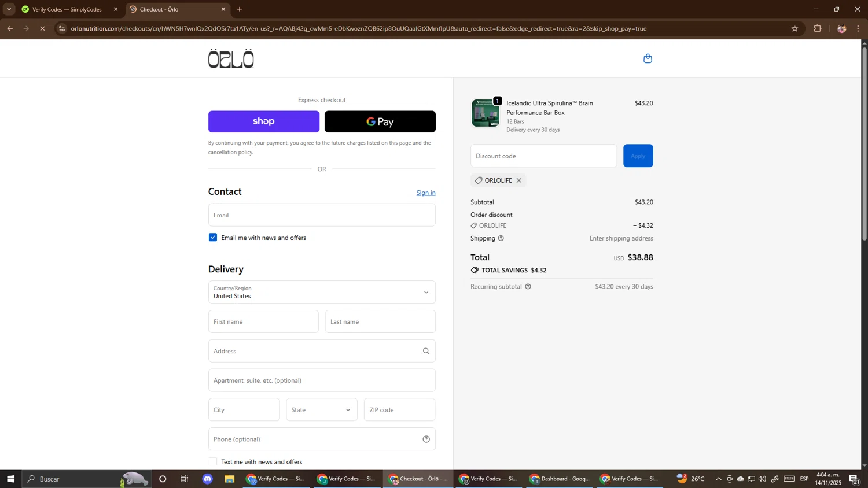868x488 pixels.
Task: Open File Explorer from taskbar
Action: click(230, 479)
